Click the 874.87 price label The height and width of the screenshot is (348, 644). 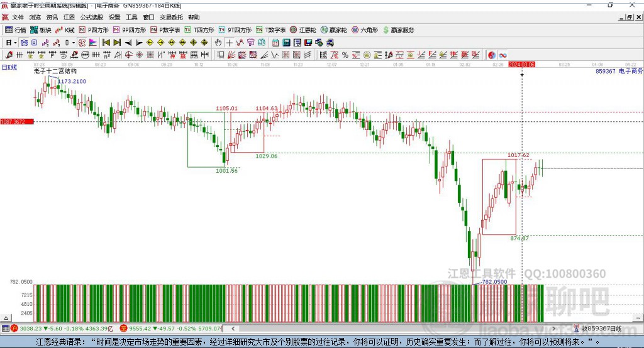click(x=519, y=238)
